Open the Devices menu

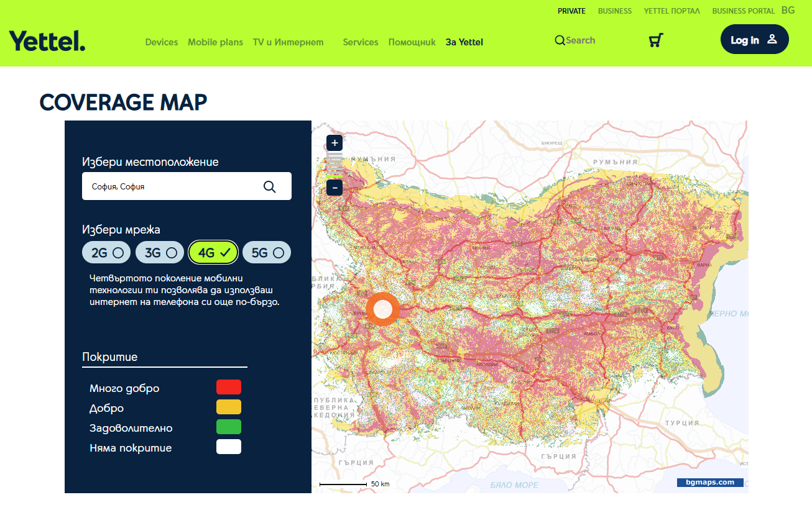(x=162, y=42)
